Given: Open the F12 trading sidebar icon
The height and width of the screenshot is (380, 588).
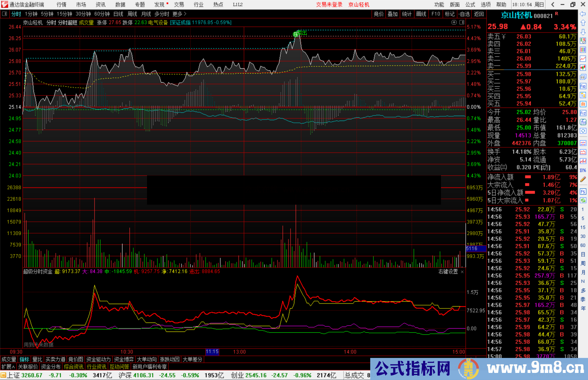Looking at the screenshot, I should (x=583, y=113).
